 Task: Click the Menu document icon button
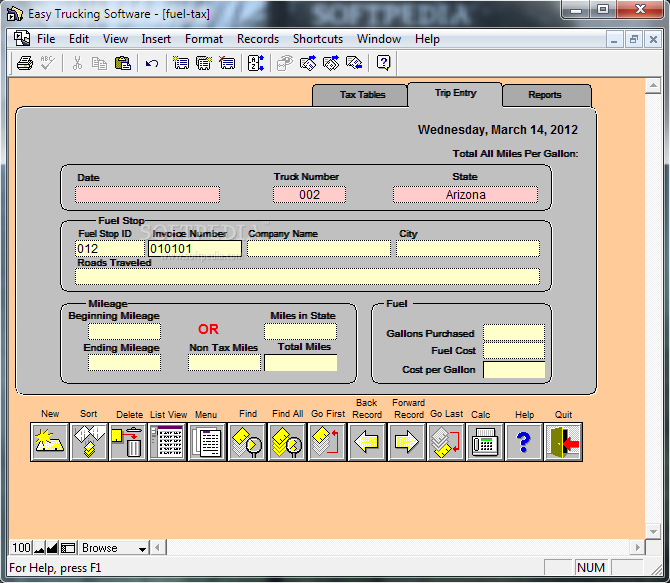[x=207, y=442]
